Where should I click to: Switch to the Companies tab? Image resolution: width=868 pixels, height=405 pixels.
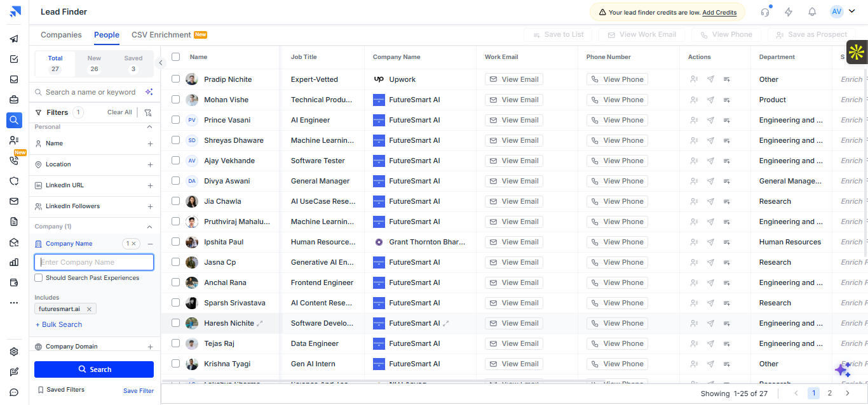click(61, 35)
